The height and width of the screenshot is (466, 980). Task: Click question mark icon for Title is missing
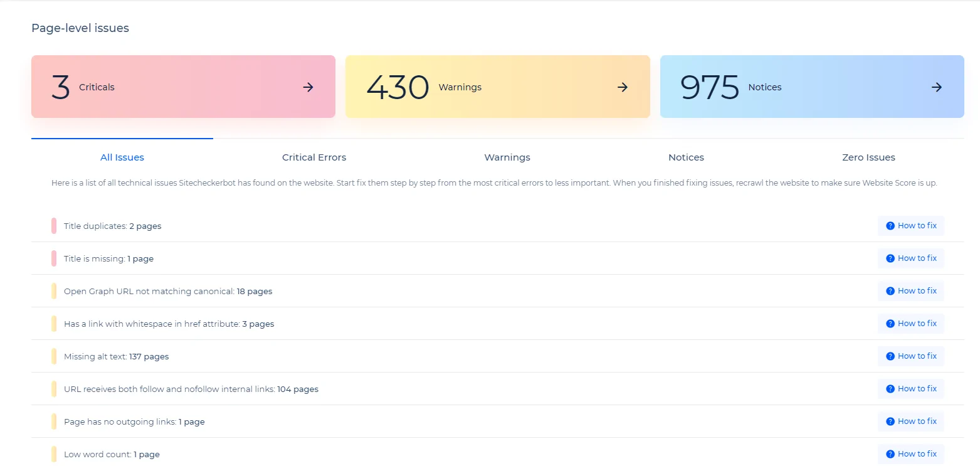tap(890, 258)
